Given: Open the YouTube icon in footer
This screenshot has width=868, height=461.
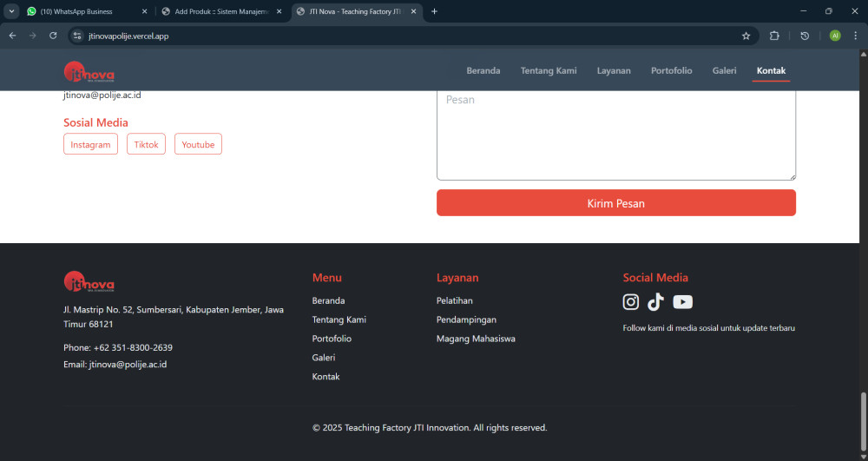Looking at the screenshot, I should pos(683,302).
